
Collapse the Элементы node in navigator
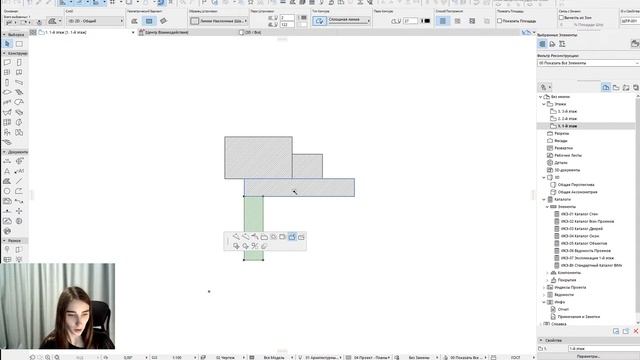pos(547,207)
